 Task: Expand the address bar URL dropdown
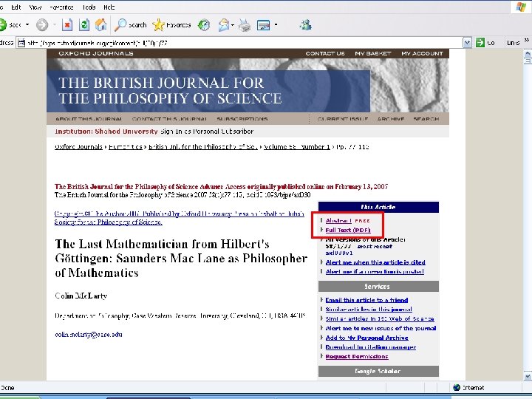click(467, 43)
